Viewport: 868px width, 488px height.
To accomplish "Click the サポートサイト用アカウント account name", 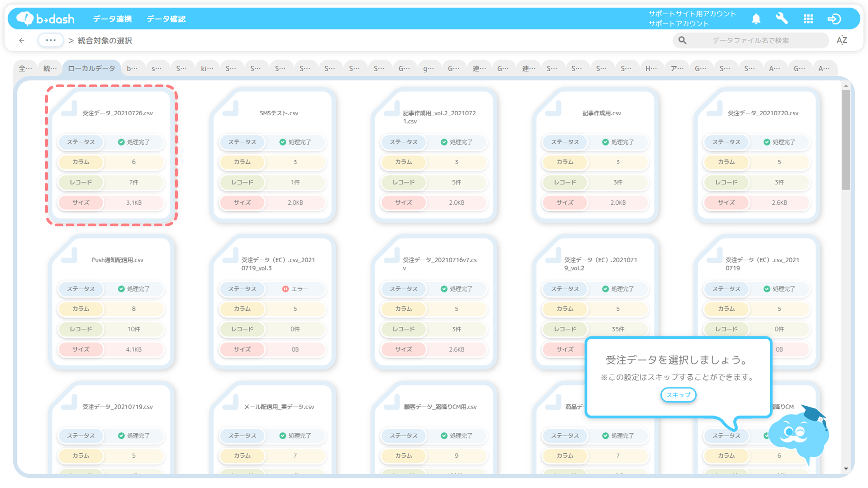I will (692, 14).
